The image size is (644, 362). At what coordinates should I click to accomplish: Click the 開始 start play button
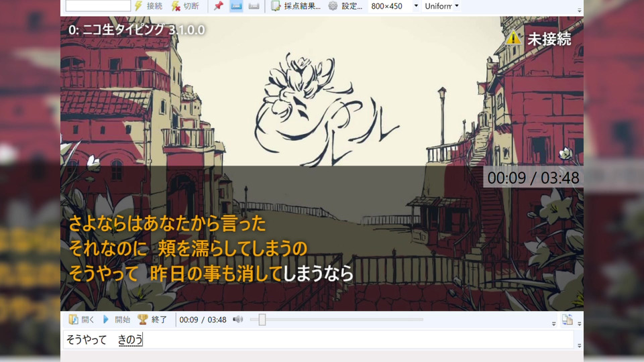click(x=117, y=319)
